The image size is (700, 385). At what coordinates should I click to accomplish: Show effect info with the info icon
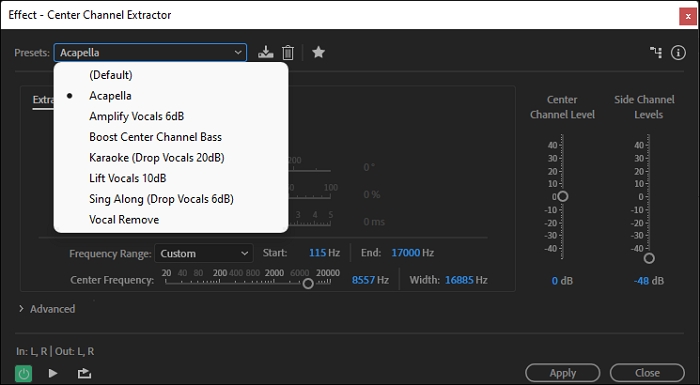[678, 52]
